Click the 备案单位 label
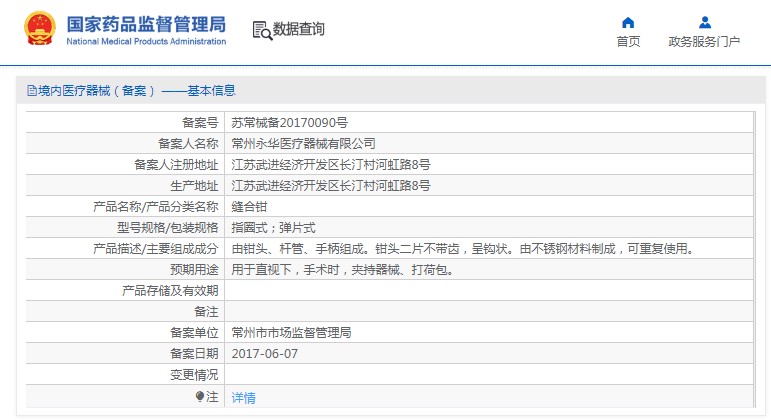 pyautogui.click(x=194, y=333)
